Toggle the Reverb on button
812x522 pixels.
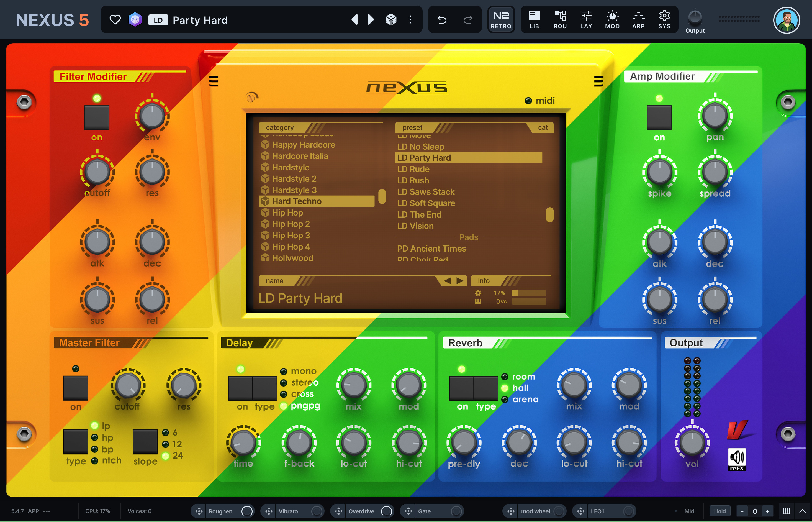461,388
